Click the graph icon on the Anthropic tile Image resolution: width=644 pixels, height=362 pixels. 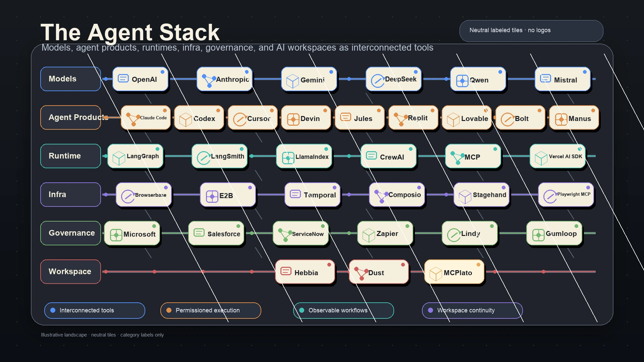pyautogui.click(x=209, y=80)
